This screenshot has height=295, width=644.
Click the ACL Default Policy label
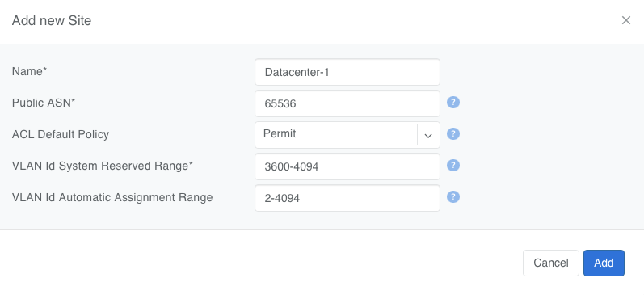point(61,134)
